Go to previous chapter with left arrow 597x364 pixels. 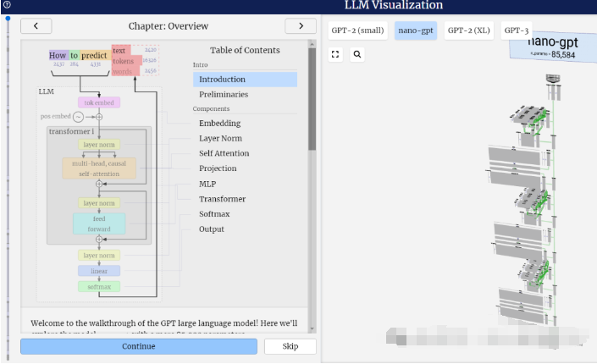[36, 26]
